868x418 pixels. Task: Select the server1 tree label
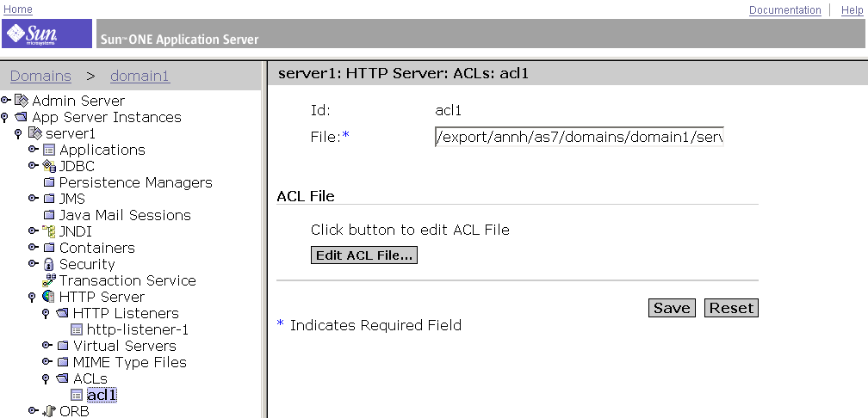pos(71,134)
